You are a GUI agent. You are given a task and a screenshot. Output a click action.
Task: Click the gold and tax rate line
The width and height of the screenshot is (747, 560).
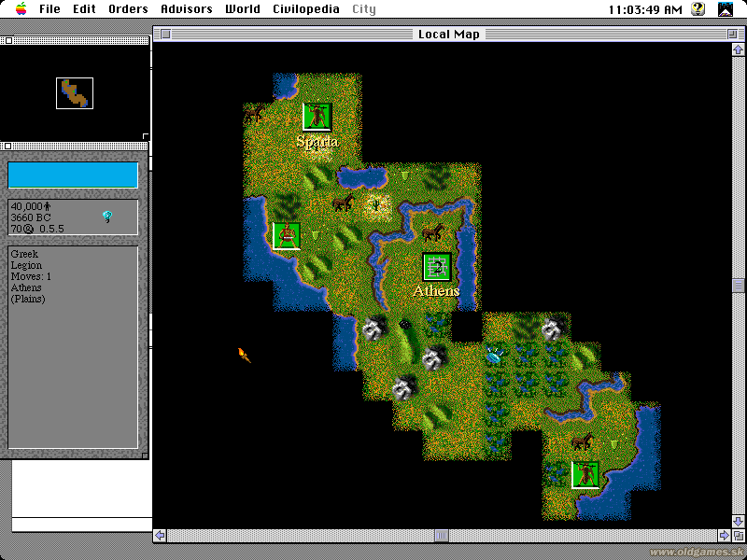37,229
